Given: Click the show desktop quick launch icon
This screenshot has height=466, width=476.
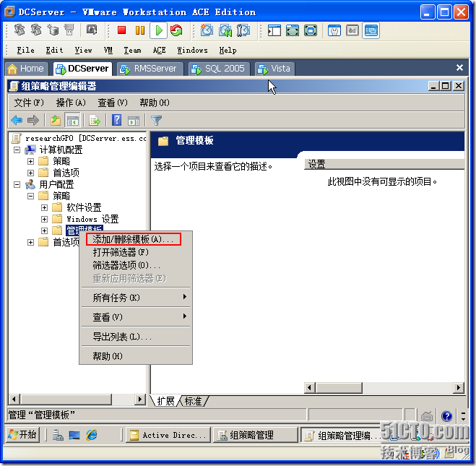Looking at the screenshot, I should tap(74, 435).
